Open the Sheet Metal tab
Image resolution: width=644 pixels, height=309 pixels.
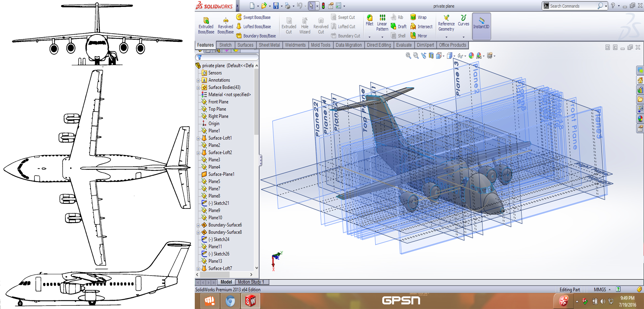[269, 45]
